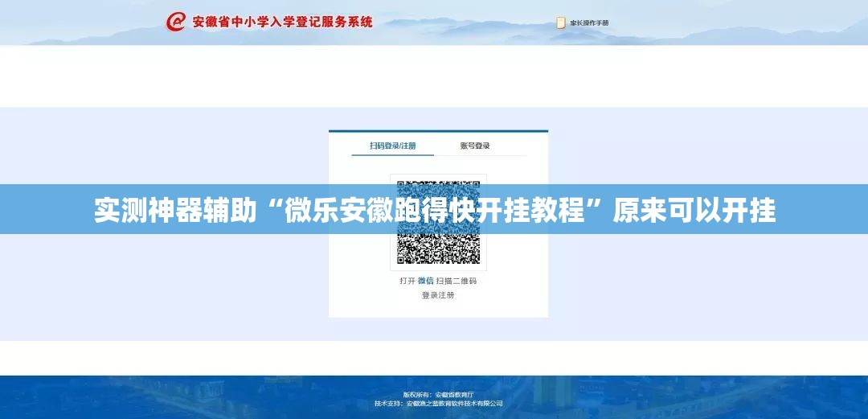868x419 pixels.
Task: Open the 家长操作手册 manual icon
Action: [561, 23]
